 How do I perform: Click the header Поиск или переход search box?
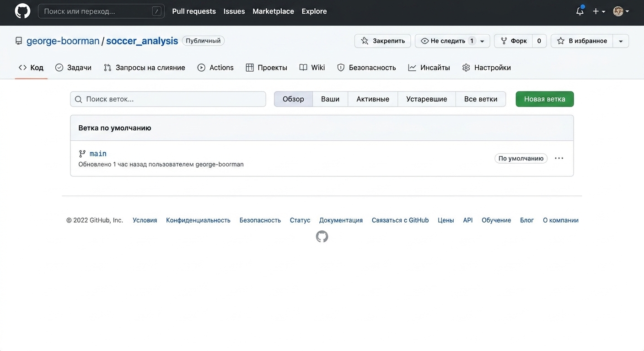[x=101, y=11]
